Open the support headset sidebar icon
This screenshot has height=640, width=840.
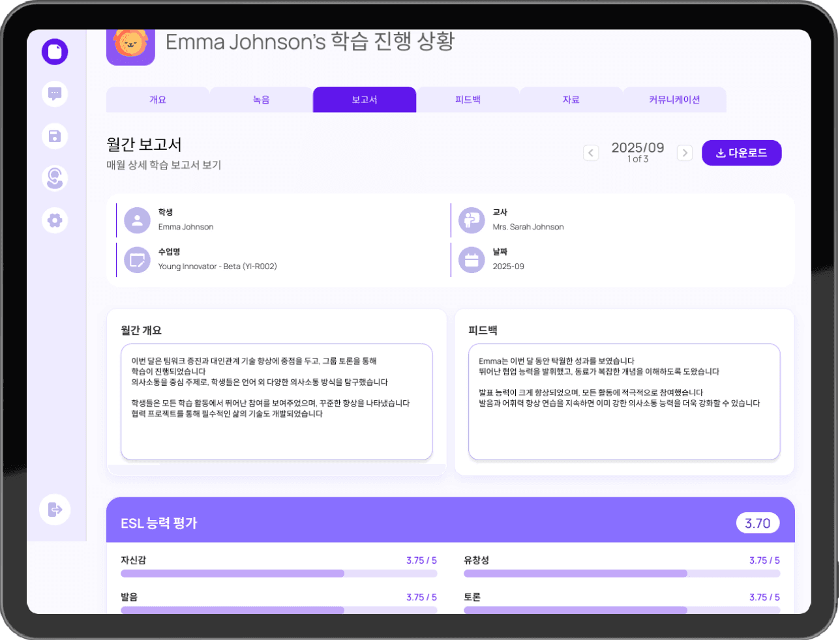(x=55, y=178)
